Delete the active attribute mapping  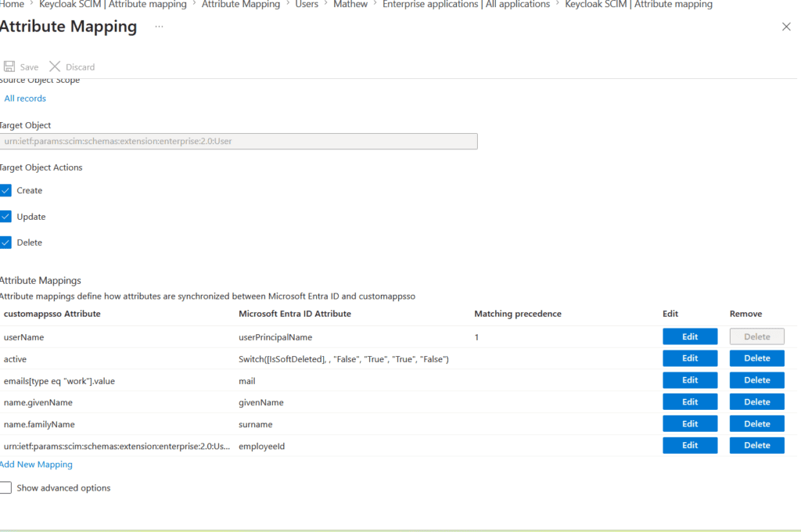[756, 358]
